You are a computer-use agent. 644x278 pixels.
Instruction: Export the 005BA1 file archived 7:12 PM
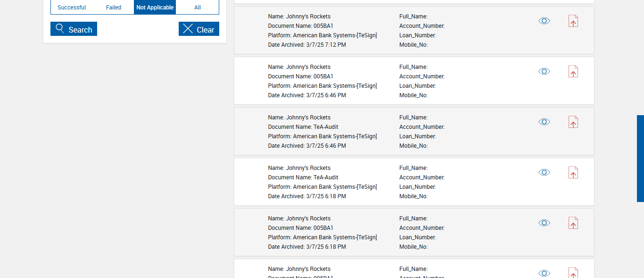click(573, 21)
